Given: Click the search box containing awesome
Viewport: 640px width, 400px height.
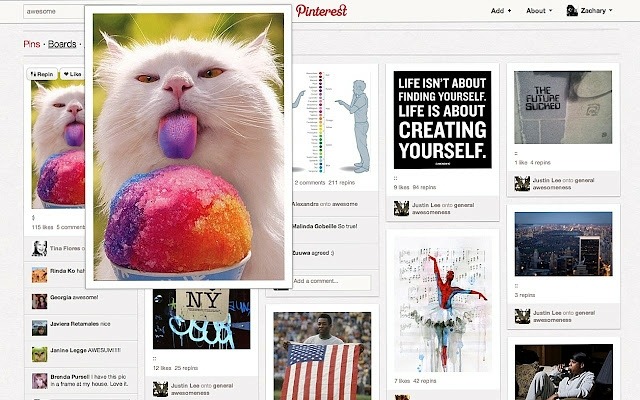Looking at the screenshot, I should (54, 11).
